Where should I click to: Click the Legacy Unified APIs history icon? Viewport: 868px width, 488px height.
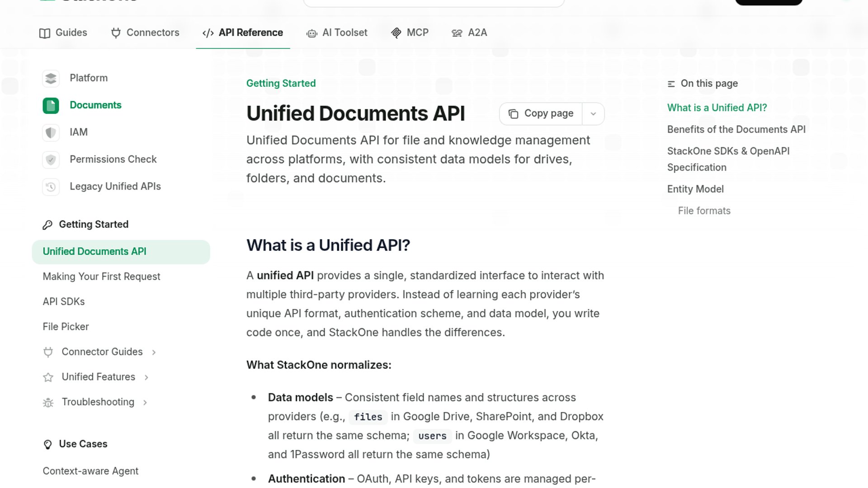(51, 187)
